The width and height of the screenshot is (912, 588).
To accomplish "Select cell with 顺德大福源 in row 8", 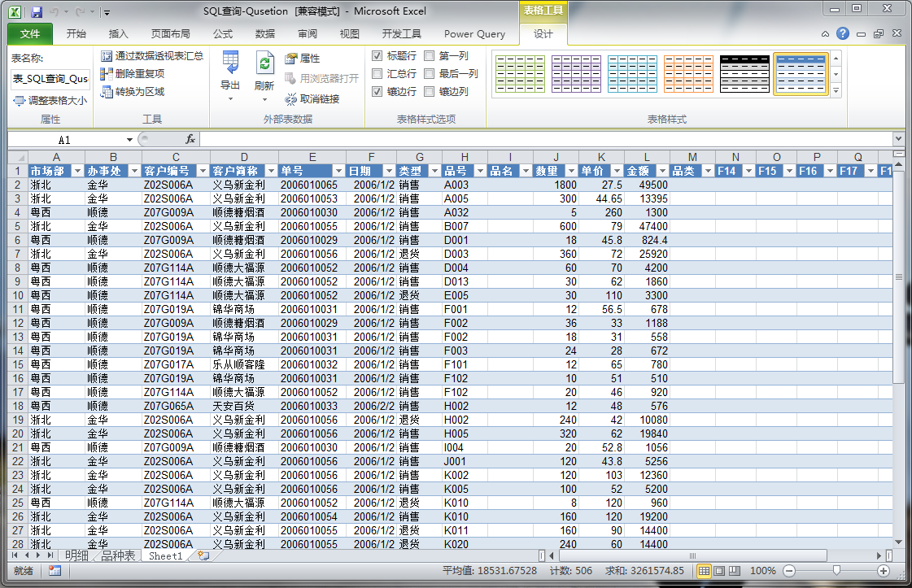I will click(244, 268).
